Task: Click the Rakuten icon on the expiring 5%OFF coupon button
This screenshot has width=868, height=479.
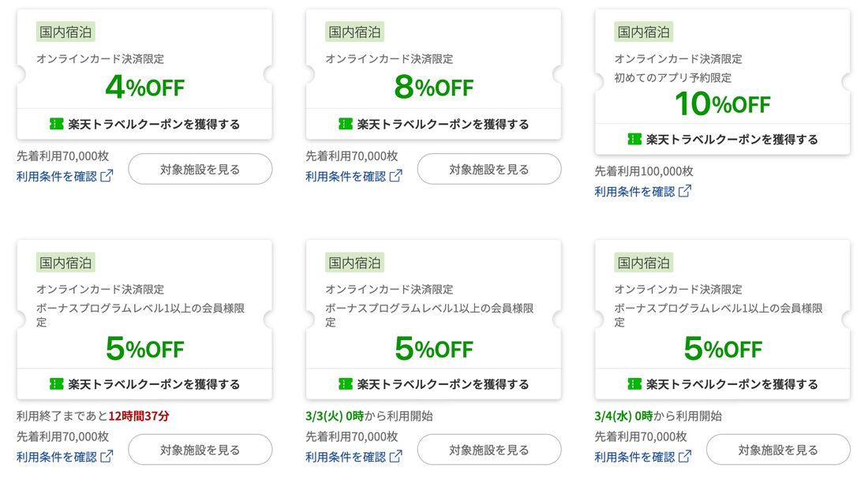Action: pos(56,384)
